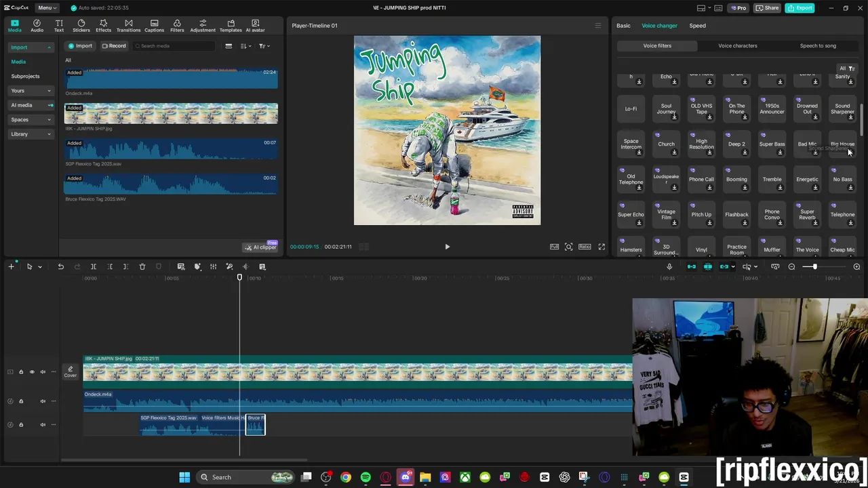Image resolution: width=868 pixels, height=488 pixels.
Task: Click the timeline Split clip icon
Action: pyautogui.click(x=94, y=266)
